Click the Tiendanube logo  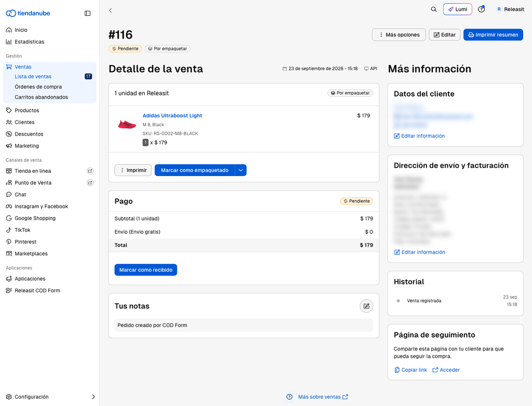(x=28, y=13)
